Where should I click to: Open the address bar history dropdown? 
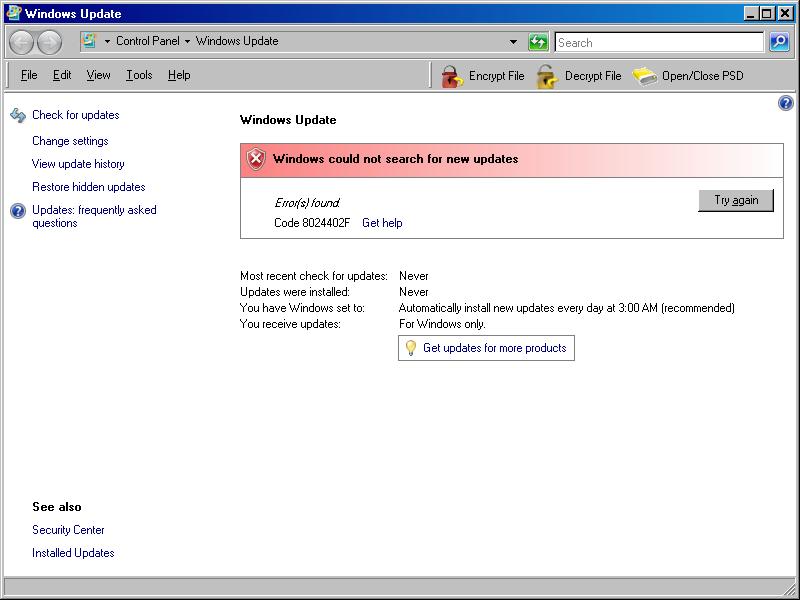pyautogui.click(x=511, y=41)
